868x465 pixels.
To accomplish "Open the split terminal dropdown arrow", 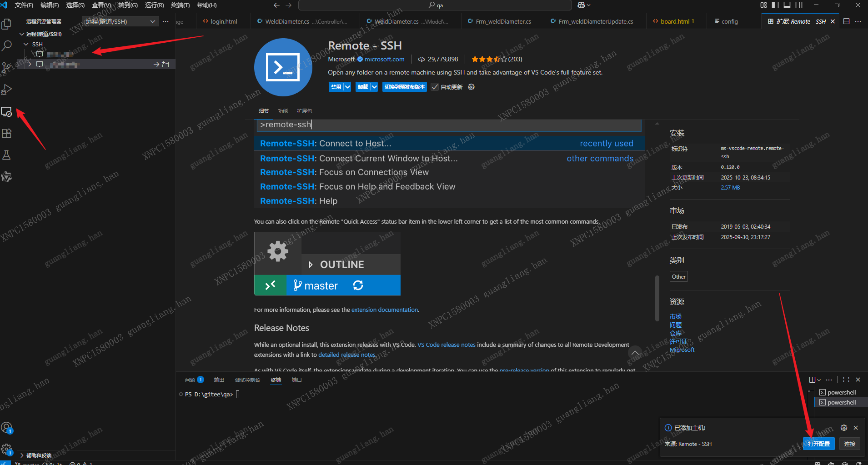I will (819, 380).
